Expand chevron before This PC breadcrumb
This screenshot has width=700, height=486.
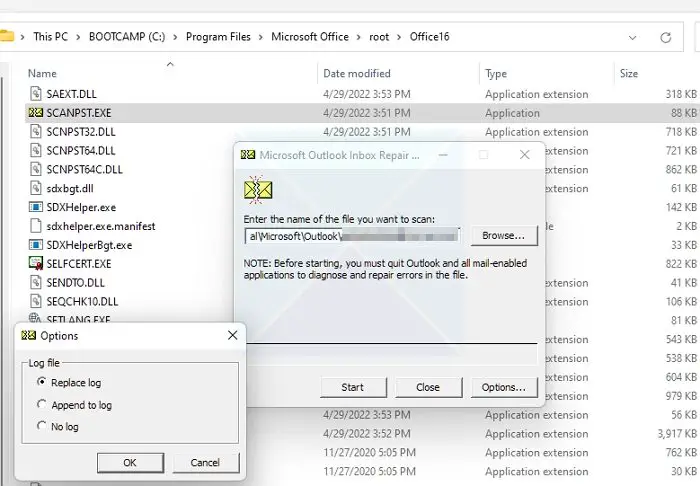pos(23,37)
